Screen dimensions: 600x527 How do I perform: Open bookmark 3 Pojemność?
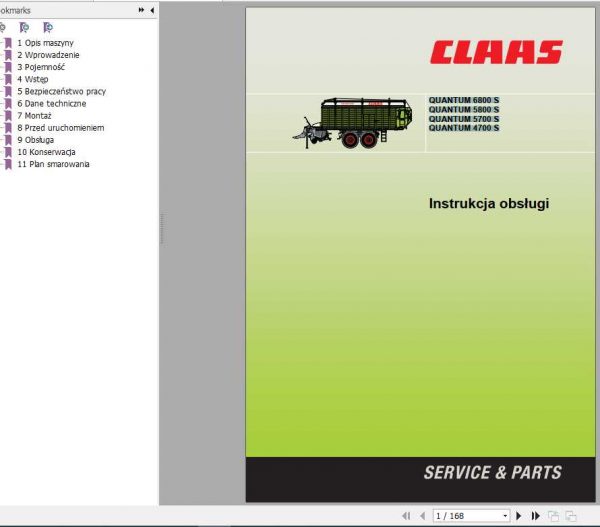[x=41, y=67]
